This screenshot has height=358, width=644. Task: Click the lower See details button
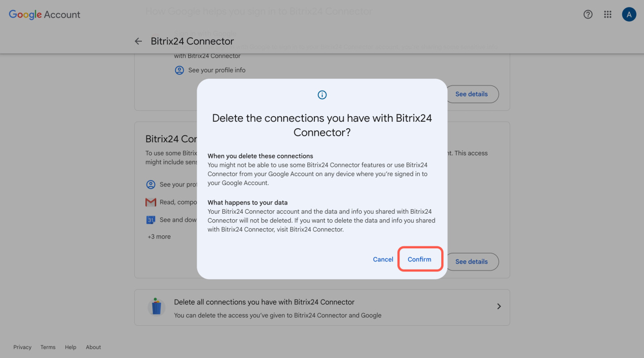point(471,261)
